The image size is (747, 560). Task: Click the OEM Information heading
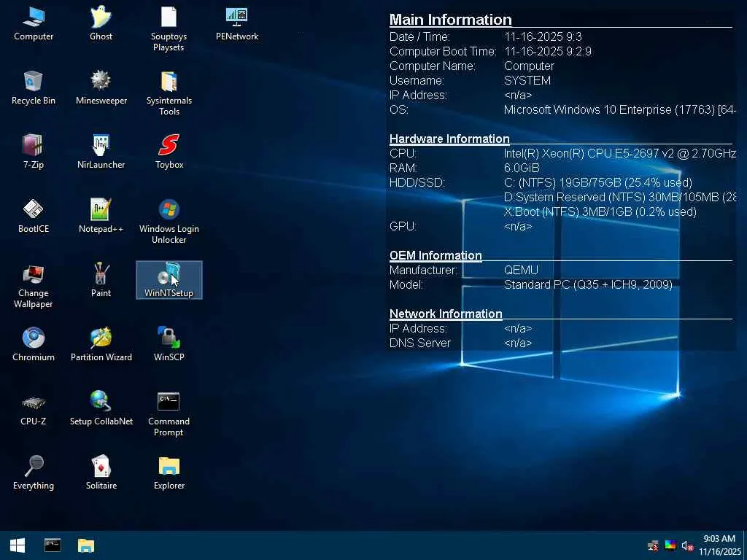(436, 255)
